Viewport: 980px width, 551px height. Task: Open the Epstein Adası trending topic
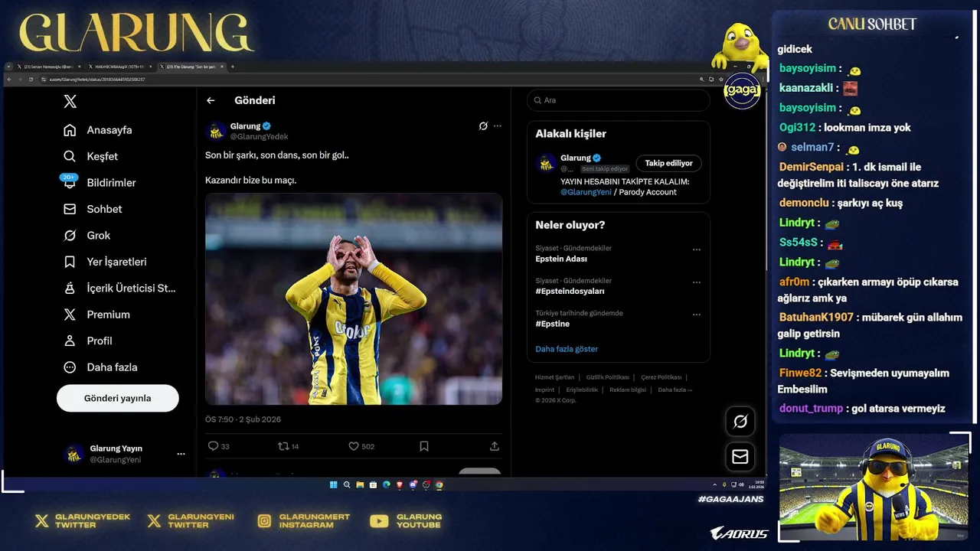coord(561,259)
